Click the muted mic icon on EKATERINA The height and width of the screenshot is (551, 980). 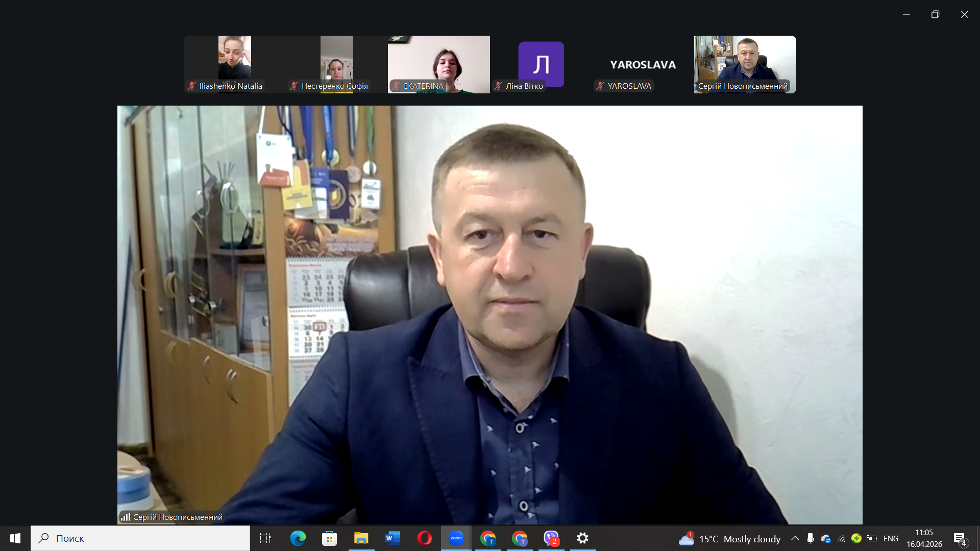point(397,86)
